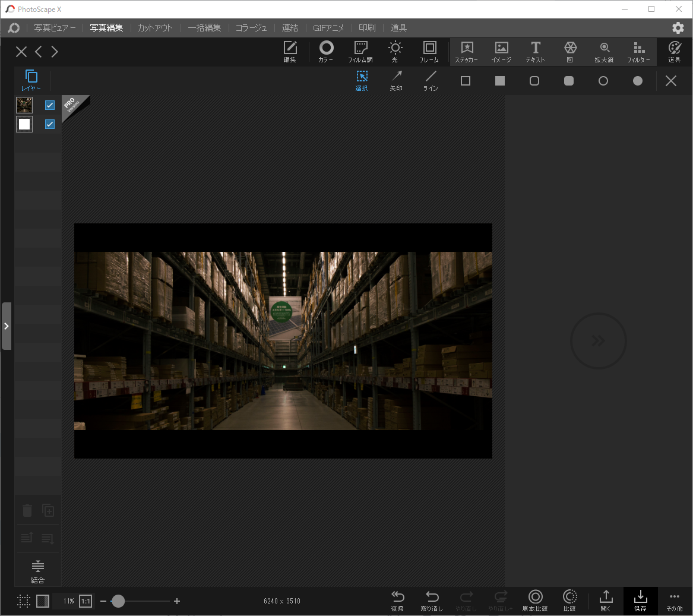
Task: Open the フィルター filter tool
Action: click(x=638, y=52)
